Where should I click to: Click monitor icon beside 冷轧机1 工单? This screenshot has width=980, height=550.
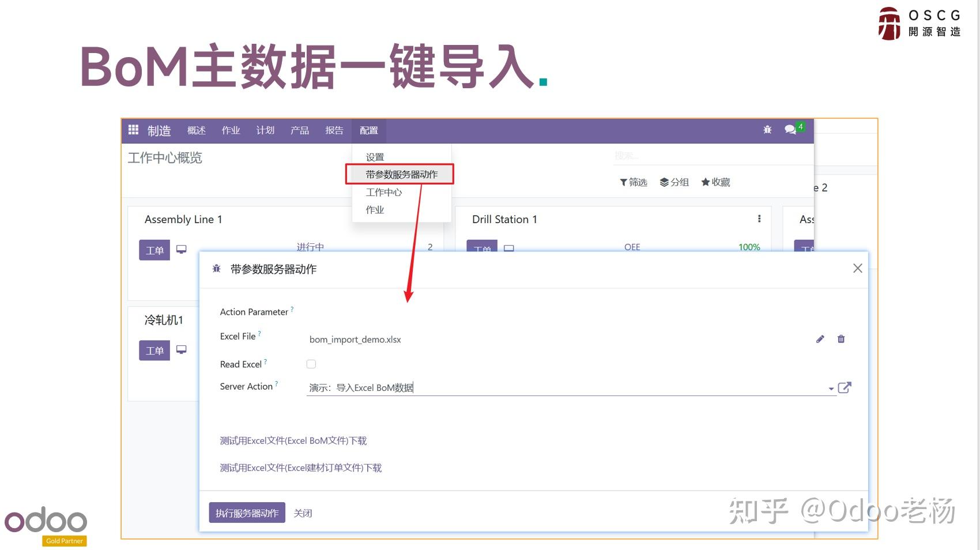click(181, 348)
